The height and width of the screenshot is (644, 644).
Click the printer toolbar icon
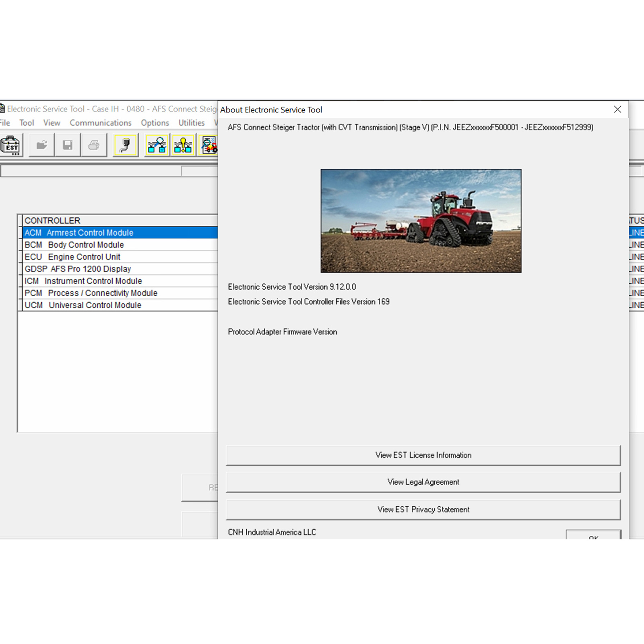click(94, 145)
